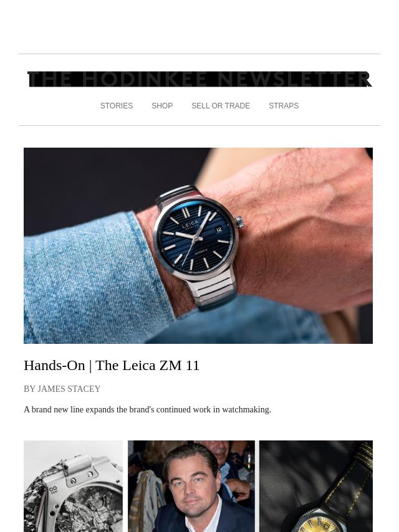This screenshot has width=399, height=532.
Task: Open the Hands-On Leica ZM 11 headline
Action: [112, 366]
